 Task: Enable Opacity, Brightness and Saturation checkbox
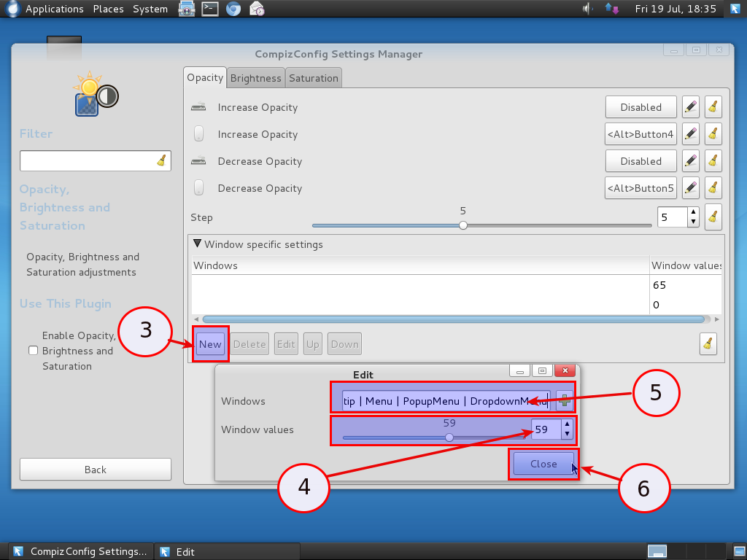coord(34,351)
